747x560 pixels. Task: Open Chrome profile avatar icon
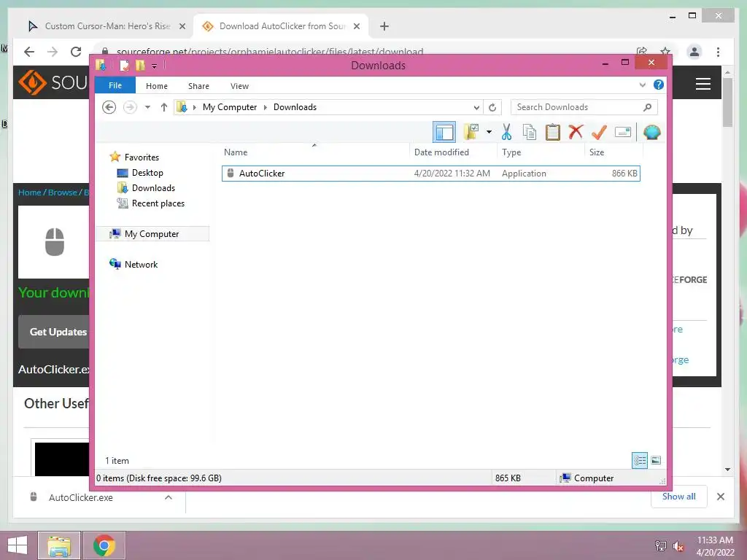click(x=694, y=52)
